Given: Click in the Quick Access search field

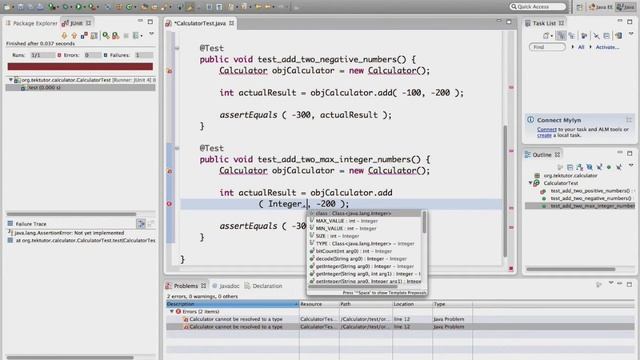Looking at the screenshot, I should click(x=538, y=7).
